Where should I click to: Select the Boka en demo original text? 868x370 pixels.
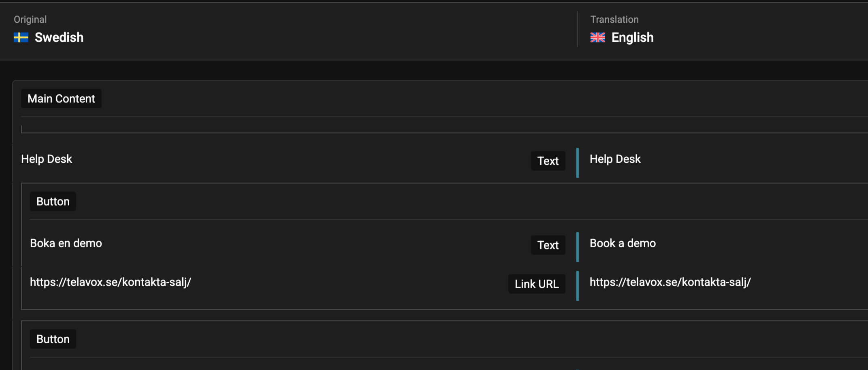[66, 243]
